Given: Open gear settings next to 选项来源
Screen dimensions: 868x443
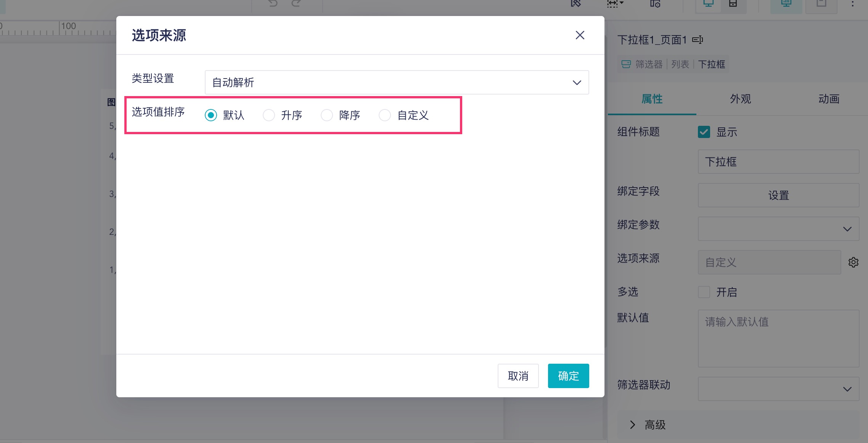Looking at the screenshot, I should [854, 262].
